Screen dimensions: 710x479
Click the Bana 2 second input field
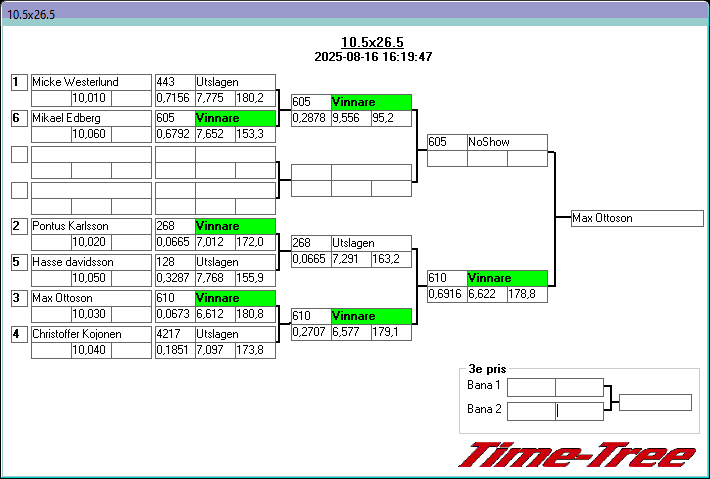click(580, 412)
